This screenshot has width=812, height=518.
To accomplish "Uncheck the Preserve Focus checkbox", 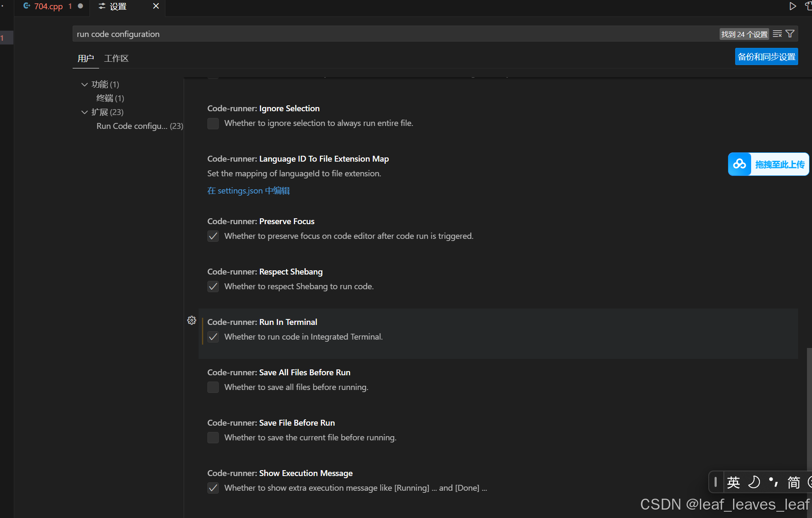I will pyautogui.click(x=213, y=236).
